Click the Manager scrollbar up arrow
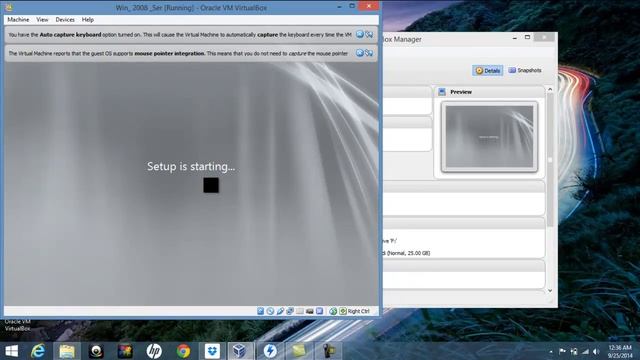The height and width of the screenshot is (360, 640). [x=550, y=89]
